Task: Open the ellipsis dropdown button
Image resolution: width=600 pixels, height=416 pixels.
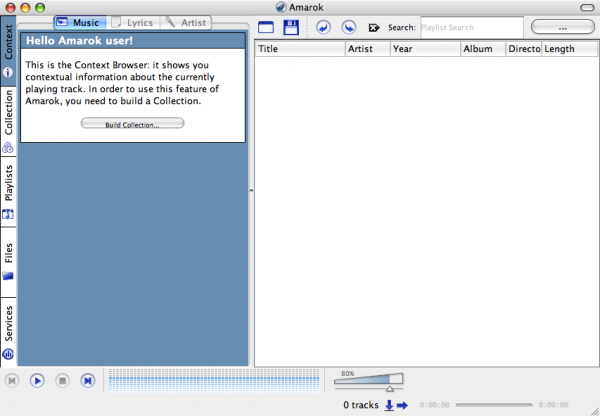Action: click(562, 28)
